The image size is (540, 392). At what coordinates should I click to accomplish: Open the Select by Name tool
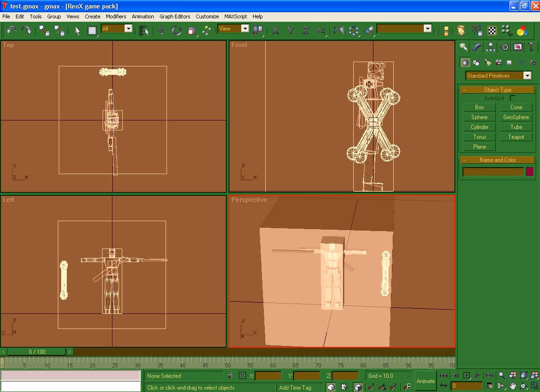144,31
